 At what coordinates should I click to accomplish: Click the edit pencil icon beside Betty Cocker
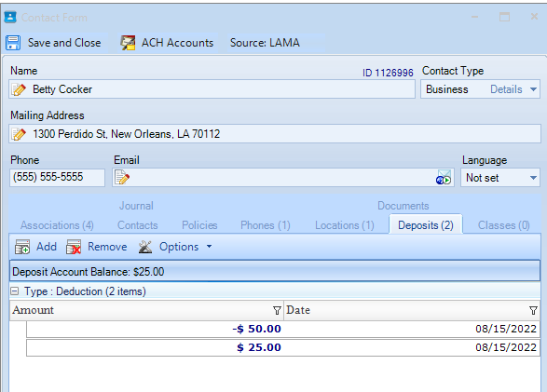pos(19,89)
